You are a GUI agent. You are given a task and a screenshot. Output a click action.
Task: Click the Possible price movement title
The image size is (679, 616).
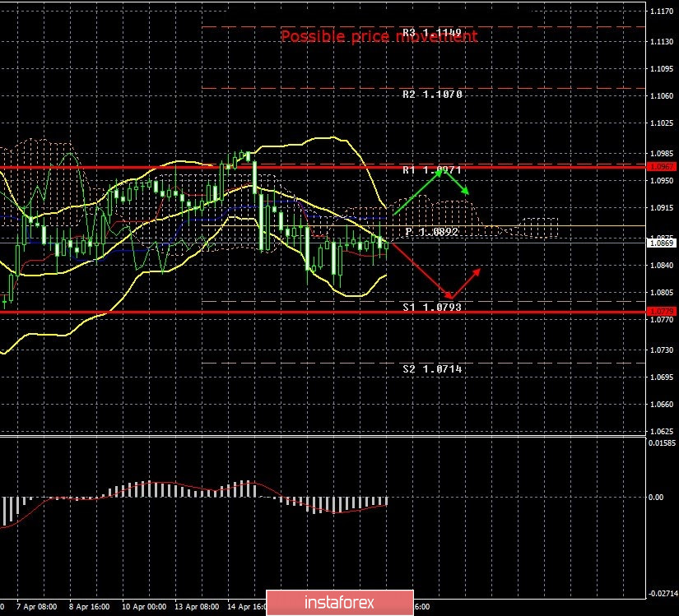[379, 36]
